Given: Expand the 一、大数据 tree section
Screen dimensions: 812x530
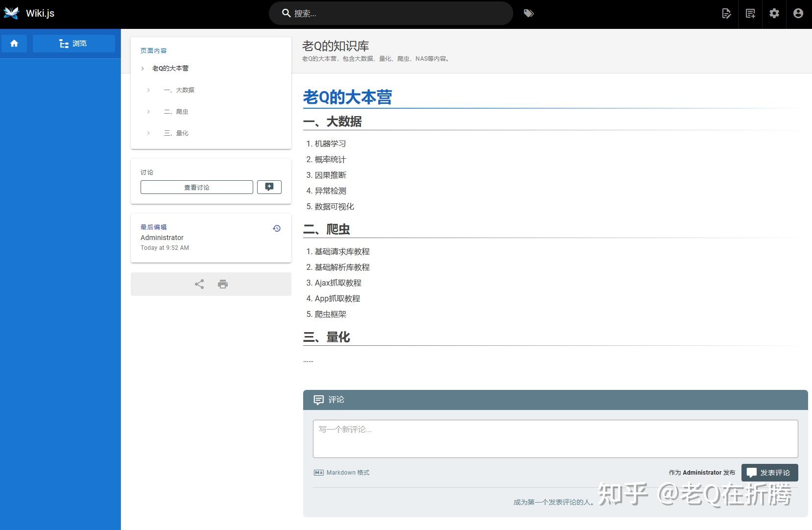Looking at the screenshot, I should click(148, 90).
